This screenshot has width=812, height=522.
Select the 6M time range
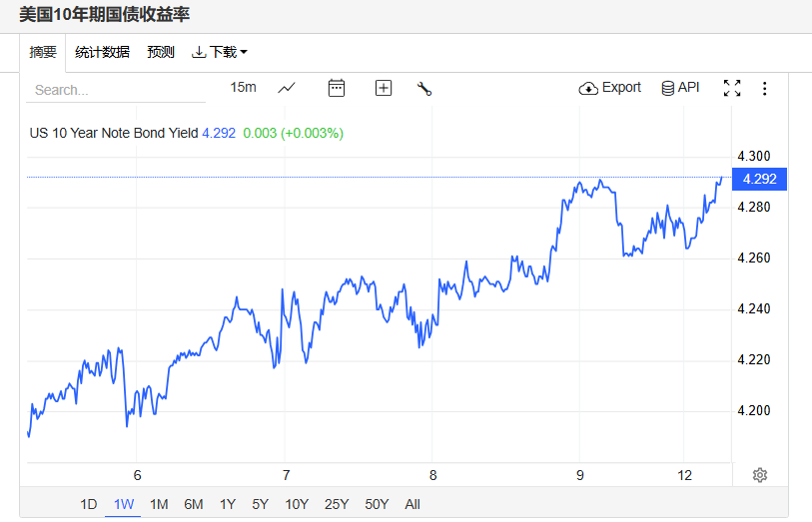pos(193,504)
